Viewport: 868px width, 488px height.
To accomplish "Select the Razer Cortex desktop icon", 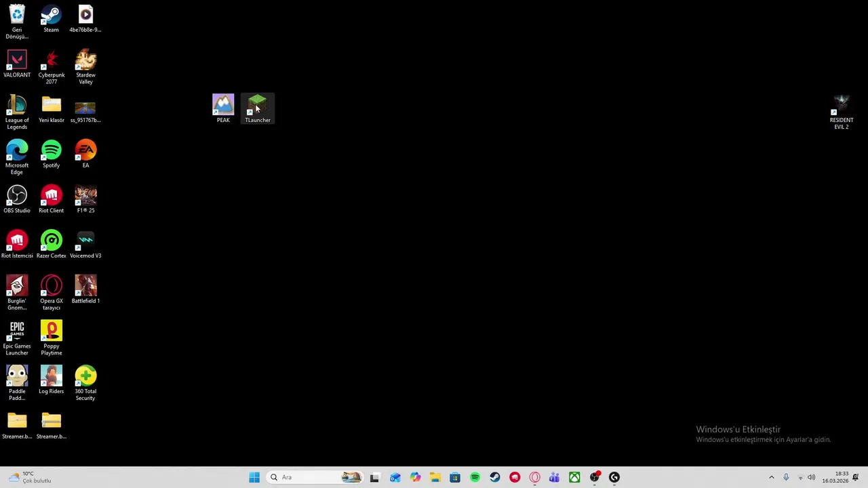I will point(51,245).
